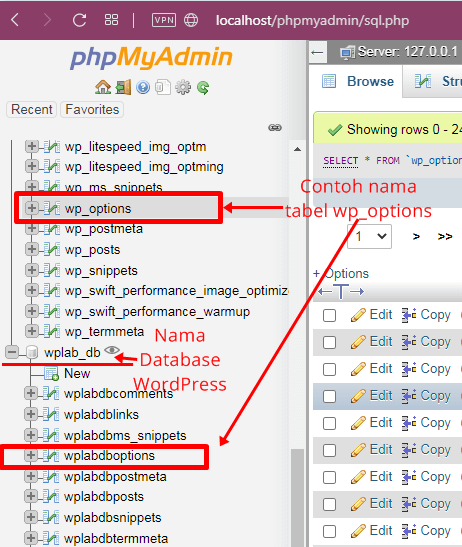Expand the wplabdboptions tree node
The height and width of the screenshot is (547, 462).
(31, 455)
